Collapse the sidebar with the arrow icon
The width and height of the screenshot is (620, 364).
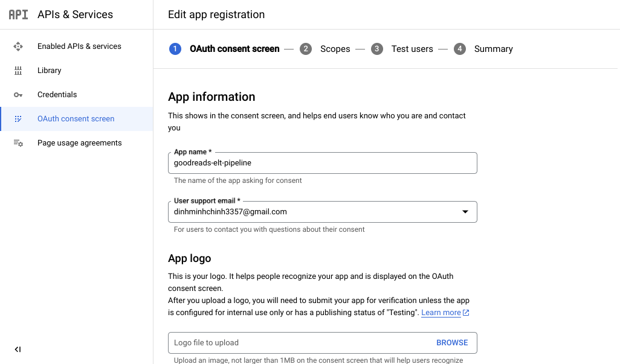[18, 350]
